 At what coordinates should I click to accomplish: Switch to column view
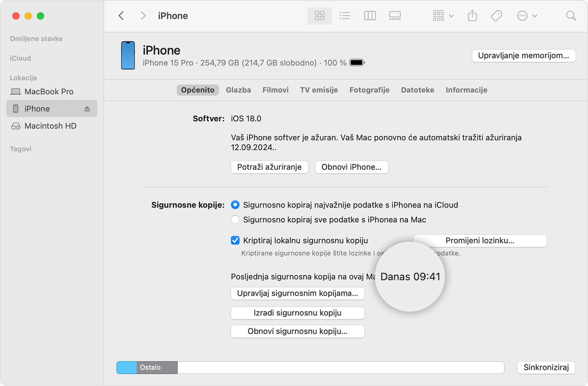(x=370, y=15)
